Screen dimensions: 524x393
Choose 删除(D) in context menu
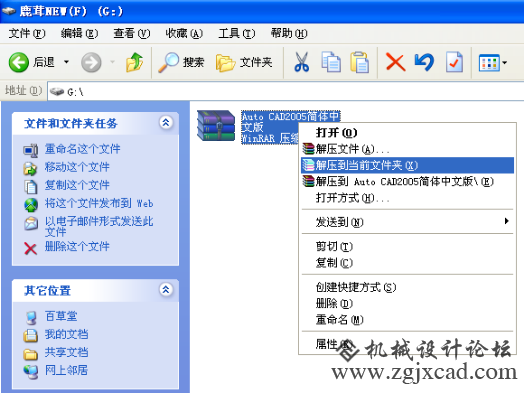[407, 303]
